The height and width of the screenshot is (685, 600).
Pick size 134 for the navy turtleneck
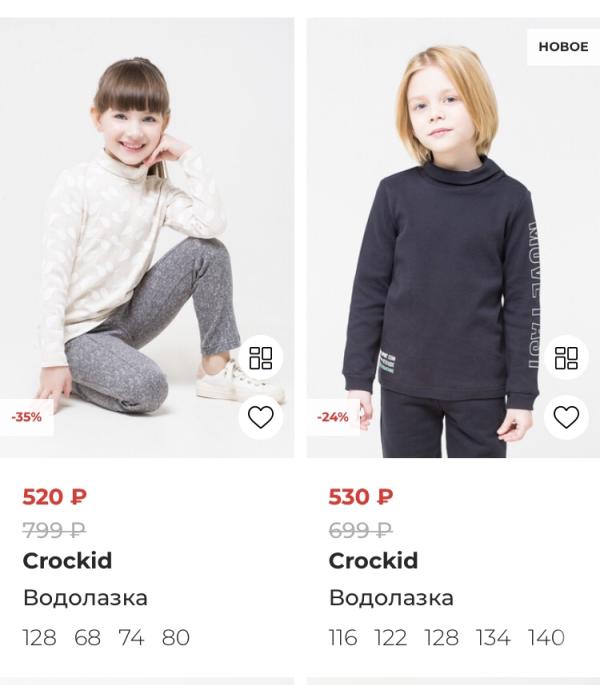click(x=493, y=638)
